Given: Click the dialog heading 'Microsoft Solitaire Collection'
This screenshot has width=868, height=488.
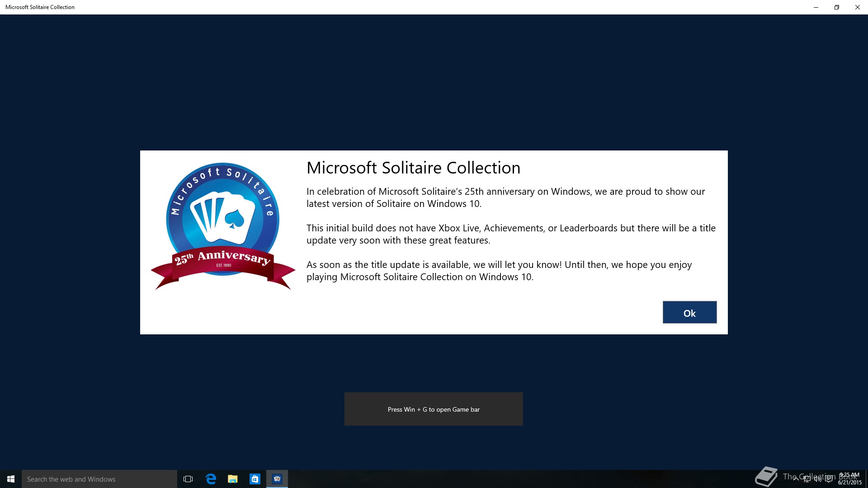Looking at the screenshot, I should [x=413, y=168].
